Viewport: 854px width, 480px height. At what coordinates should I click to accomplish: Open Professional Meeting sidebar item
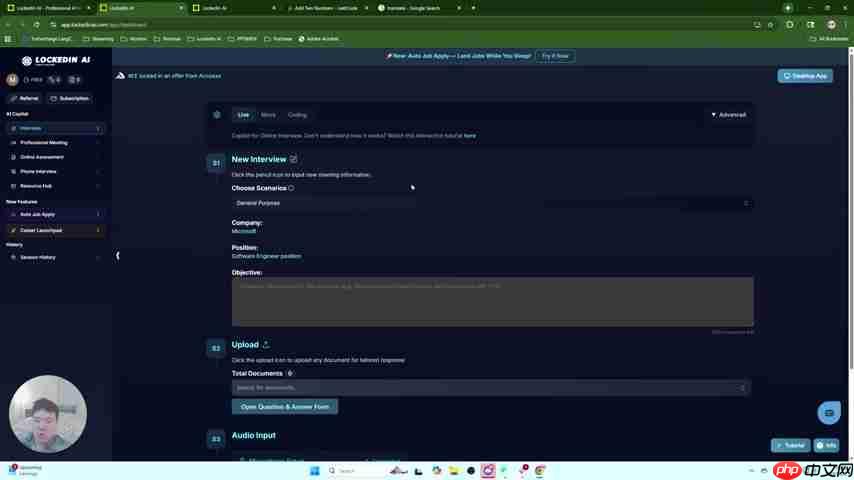tap(55, 143)
